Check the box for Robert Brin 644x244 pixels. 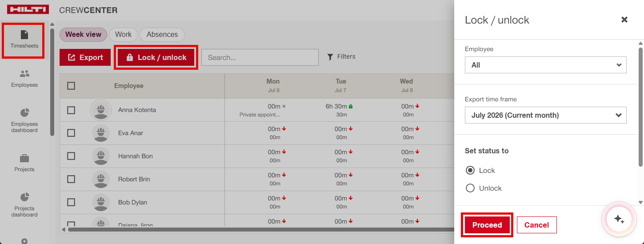[71, 179]
